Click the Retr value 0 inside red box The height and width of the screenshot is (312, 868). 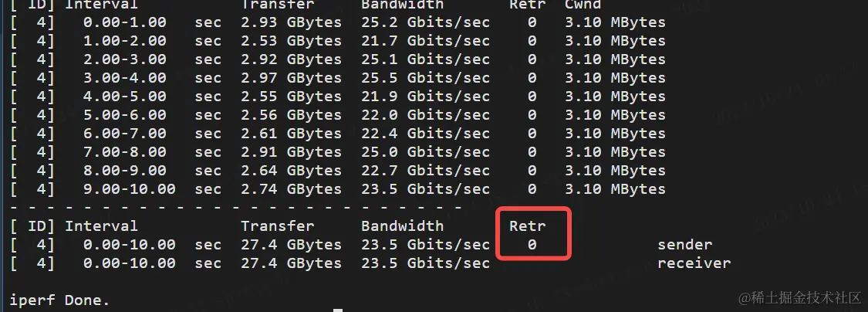[532, 244]
